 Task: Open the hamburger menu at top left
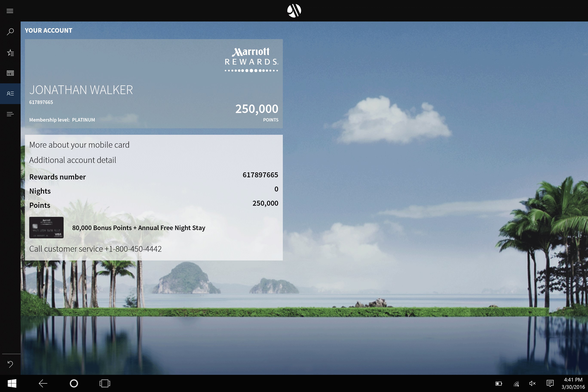click(10, 11)
